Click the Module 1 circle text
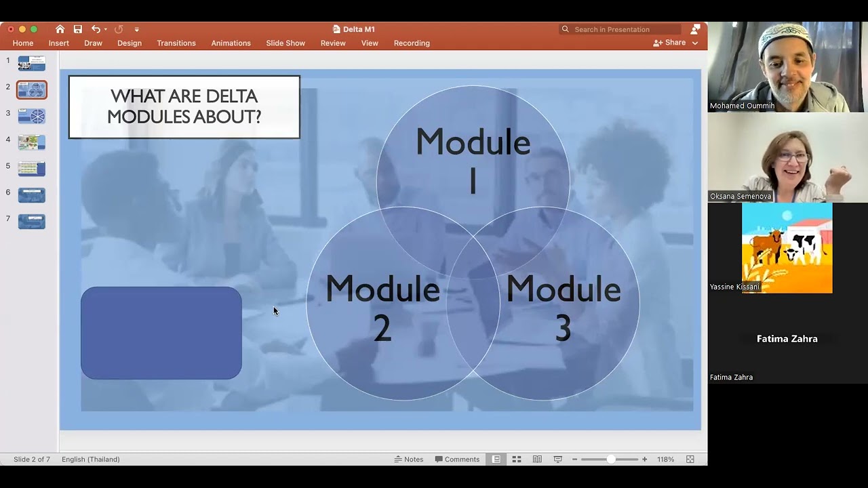868x488 pixels. point(473,161)
